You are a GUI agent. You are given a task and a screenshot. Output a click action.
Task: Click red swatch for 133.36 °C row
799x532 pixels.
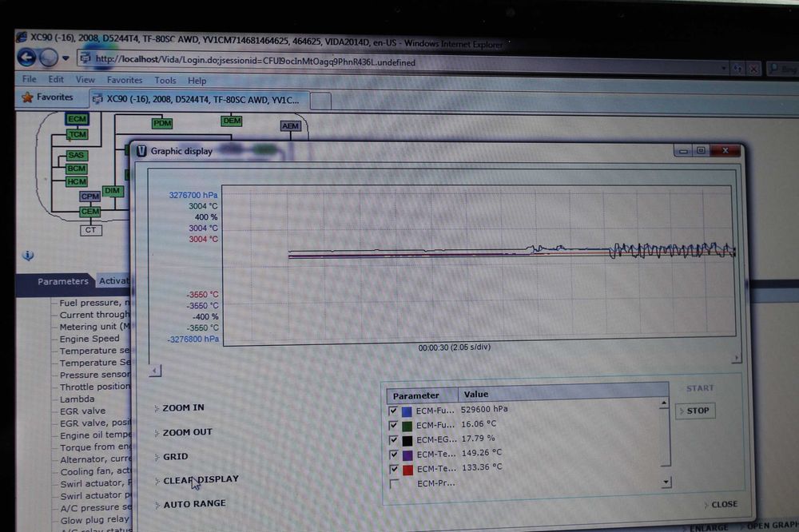coord(407,470)
